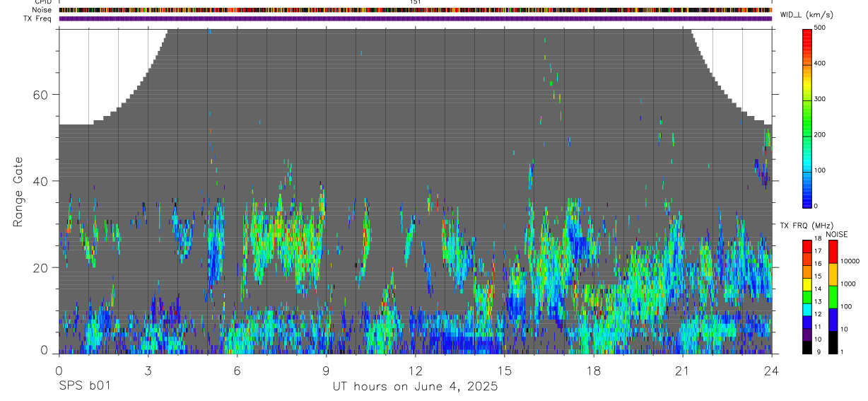Click the '500' label on the WID colorbar
The width and height of the screenshot is (868, 401).
820,28
